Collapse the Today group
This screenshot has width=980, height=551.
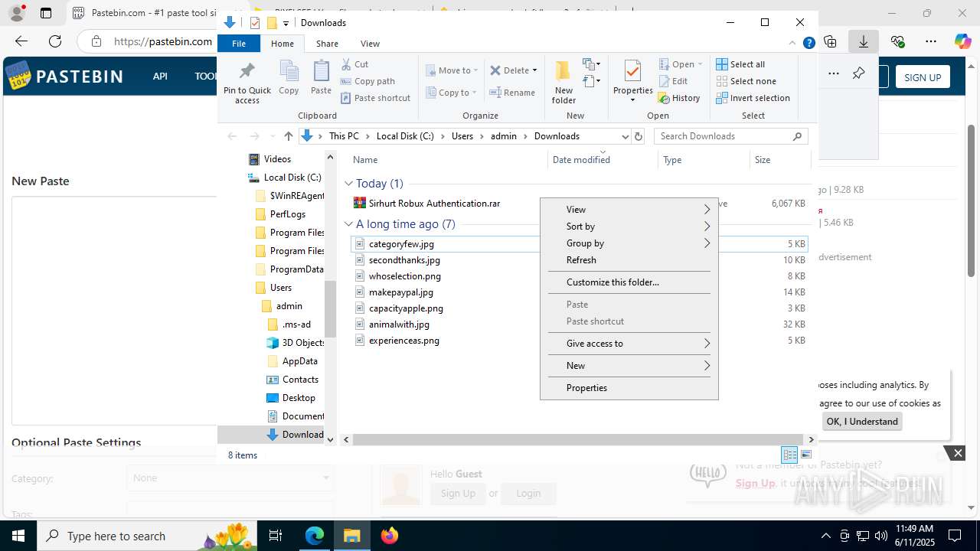pyautogui.click(x=348, y=184)
